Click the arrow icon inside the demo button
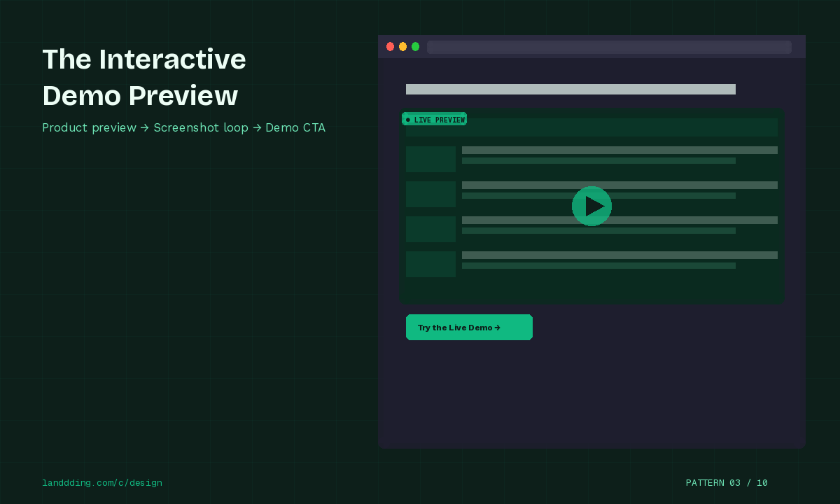Screen dimensions: 840x504 (498, 328)
